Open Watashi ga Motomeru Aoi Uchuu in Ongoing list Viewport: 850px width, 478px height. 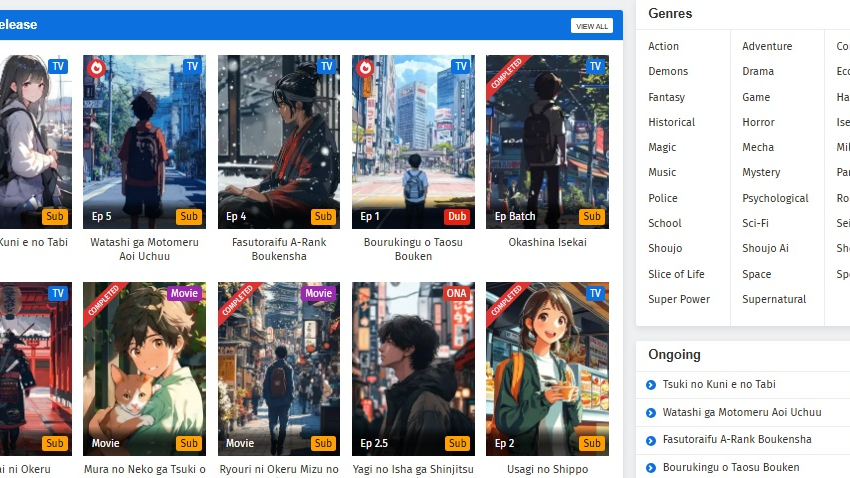(742, 412)
